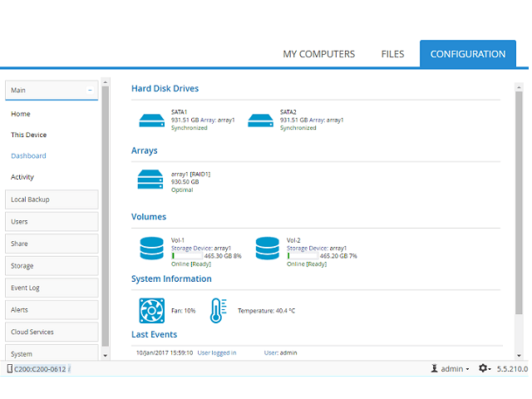Click the 'array1 [RAID1]' label
This screenshot has height=399, width=532.
pos(190,174)
